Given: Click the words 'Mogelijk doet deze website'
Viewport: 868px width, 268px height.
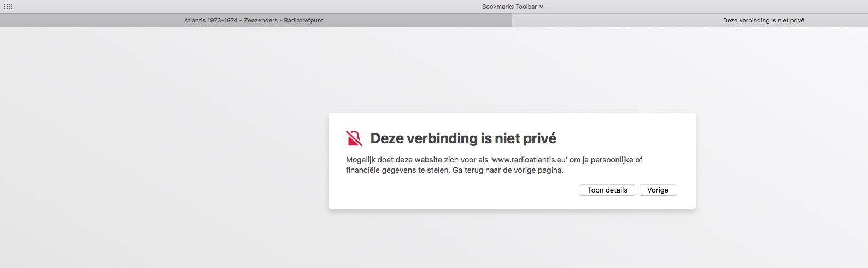Looking at the screenshot, I should (389, 160).
